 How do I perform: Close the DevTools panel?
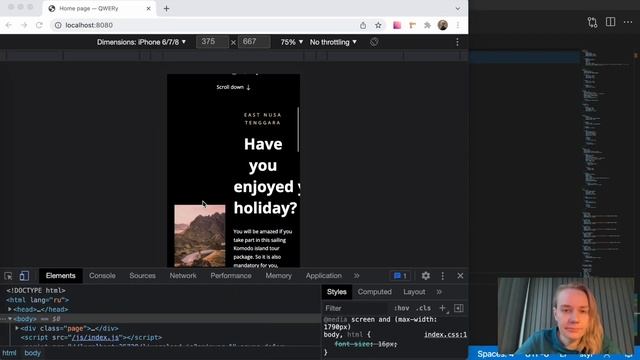(x=460, y=276)
